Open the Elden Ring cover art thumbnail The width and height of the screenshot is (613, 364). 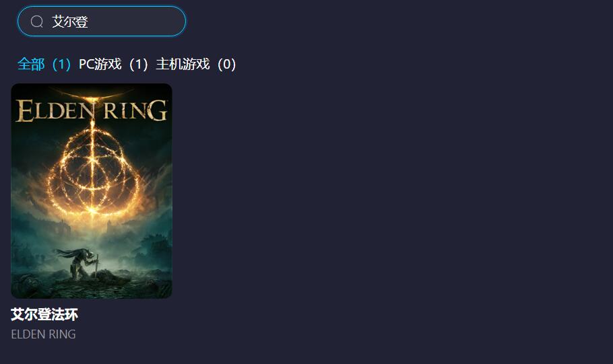tap(92, 191)
